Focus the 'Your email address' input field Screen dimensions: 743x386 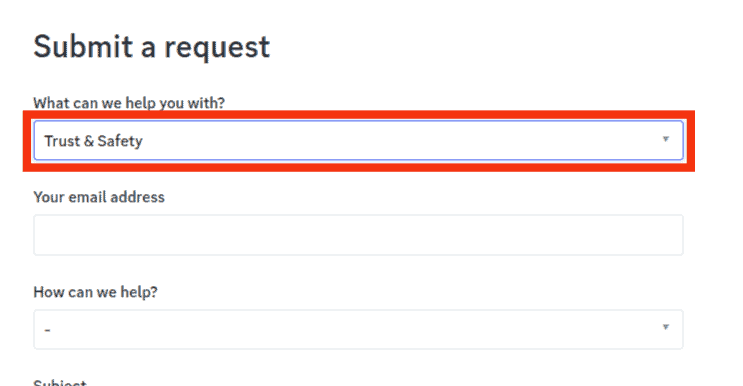(358, 235)
